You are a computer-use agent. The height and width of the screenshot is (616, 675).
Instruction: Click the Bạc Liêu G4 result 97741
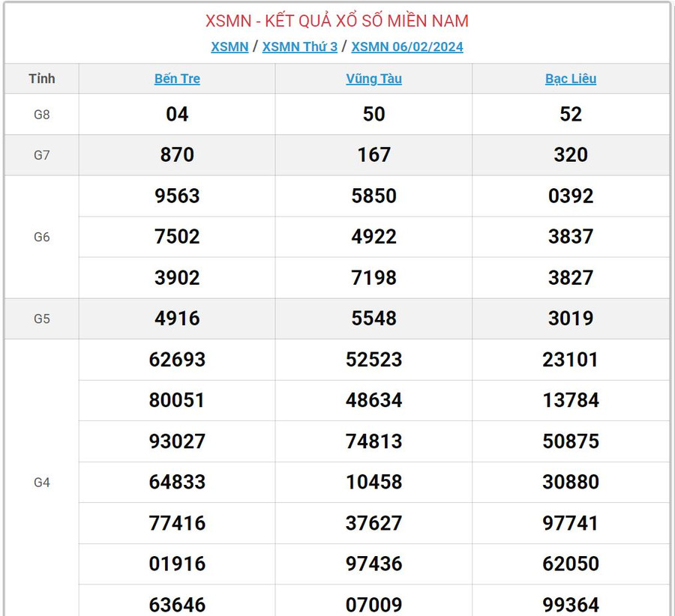(571, 523)
